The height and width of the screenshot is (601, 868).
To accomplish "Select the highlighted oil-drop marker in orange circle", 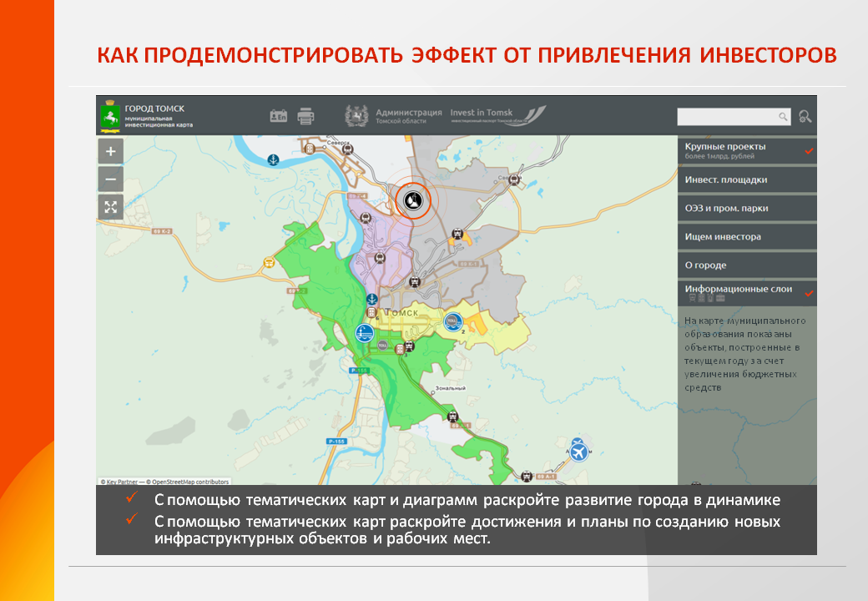I will pyautogui.click(x=413, y=199).
